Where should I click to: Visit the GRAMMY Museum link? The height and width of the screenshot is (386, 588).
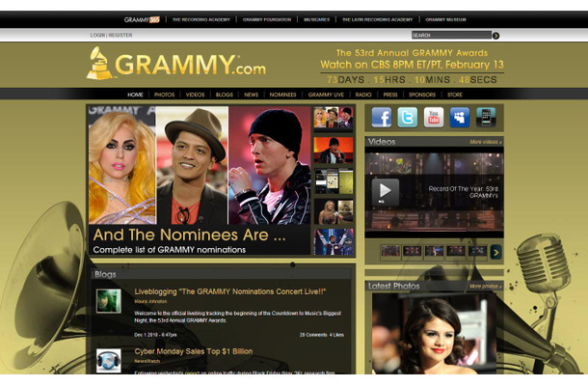(445, 19)
